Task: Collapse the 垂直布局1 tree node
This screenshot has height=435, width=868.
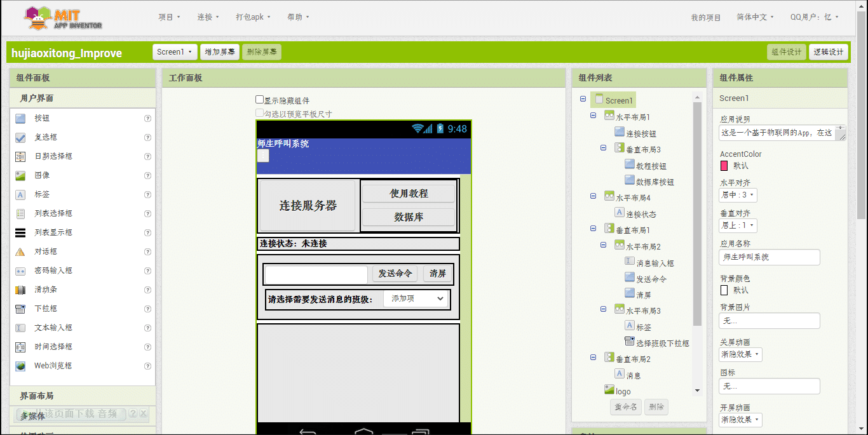Action: [x=593, y=229]
